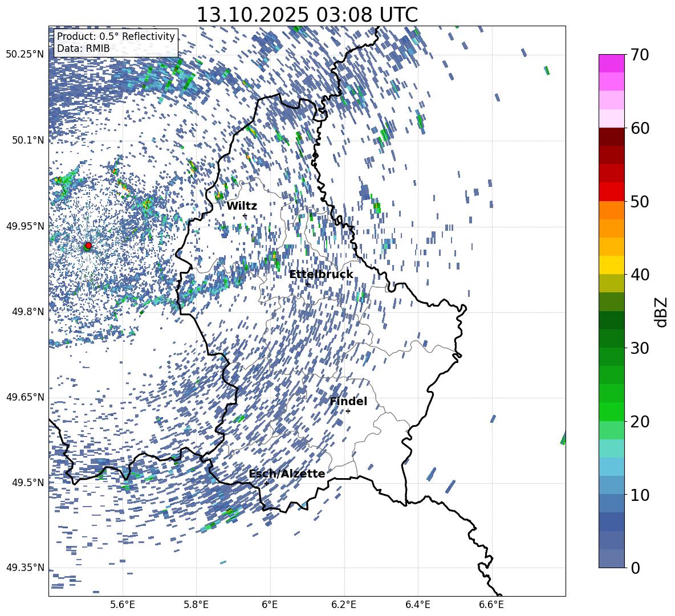The image size is (675, 616).
Task: Pick the bright green swatch above 20 dBZ
Action: [611, 411]
